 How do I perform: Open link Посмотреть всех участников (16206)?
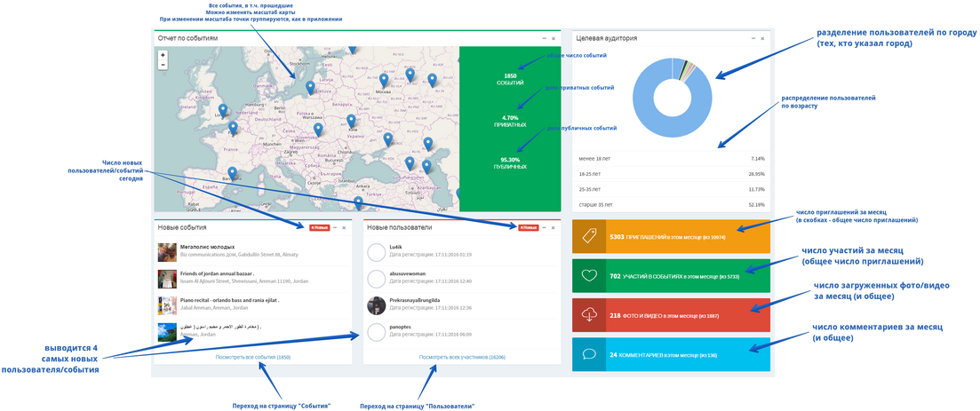[463, 357]
